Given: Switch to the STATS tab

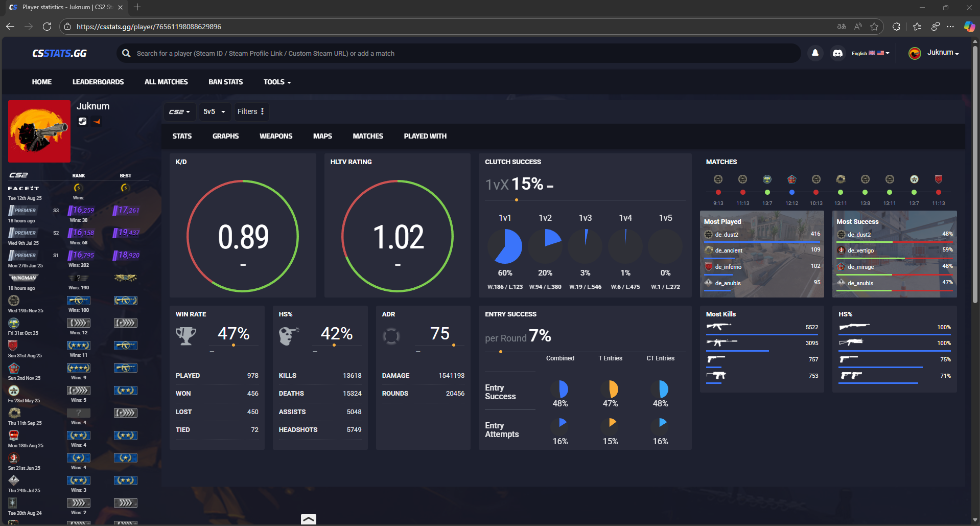Looking at the screenshot, I should [x=182, y=136].
